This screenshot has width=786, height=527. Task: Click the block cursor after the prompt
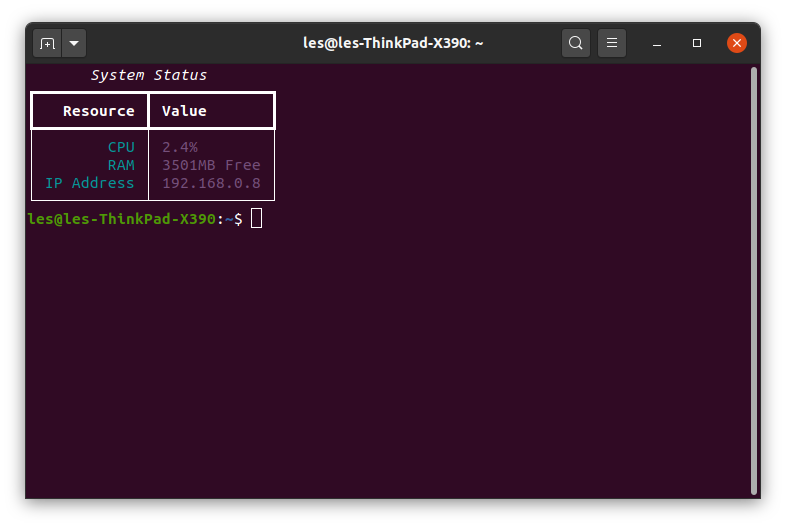(x=257, y=219)
